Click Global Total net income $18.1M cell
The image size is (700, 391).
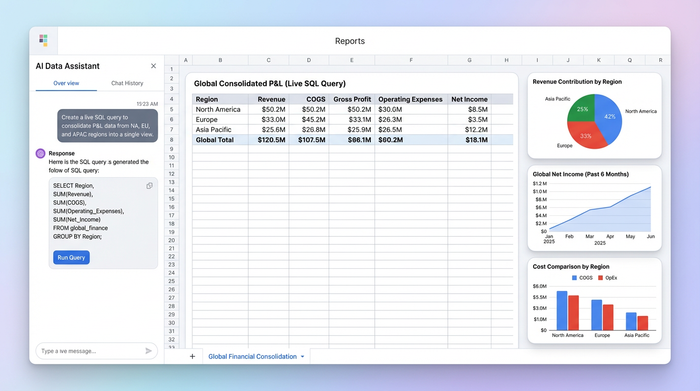click(x=469, y=140)
